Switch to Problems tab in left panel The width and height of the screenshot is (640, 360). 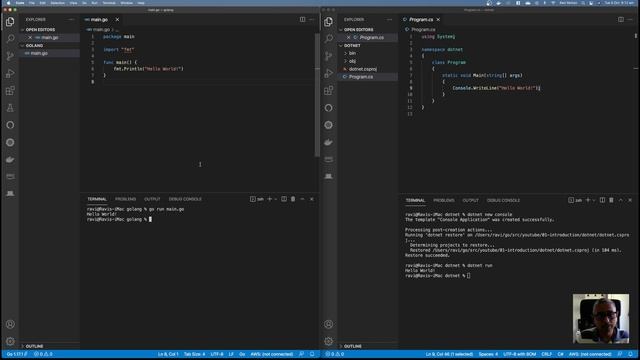125,199
